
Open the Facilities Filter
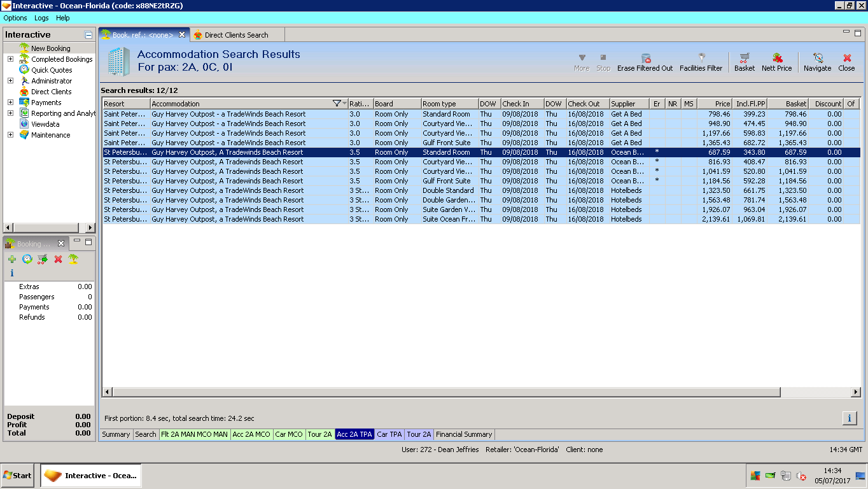[x=701, y=62]
